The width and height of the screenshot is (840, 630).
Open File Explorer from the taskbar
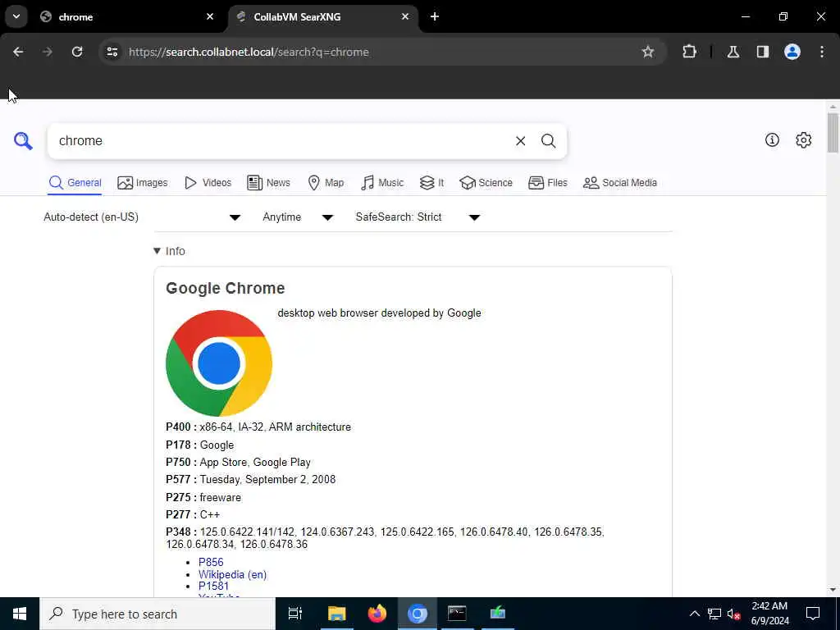336,614
